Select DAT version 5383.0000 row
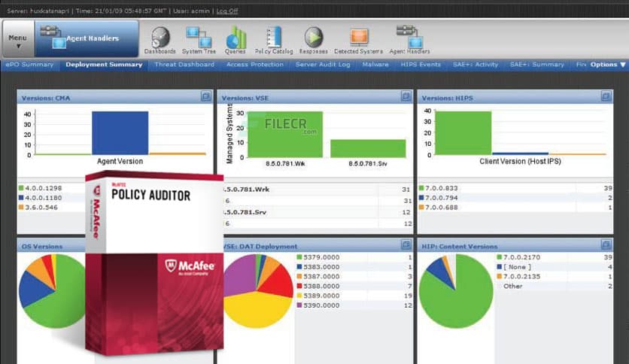629x364 pixels. pyautogui.click(x=354, y=267)
